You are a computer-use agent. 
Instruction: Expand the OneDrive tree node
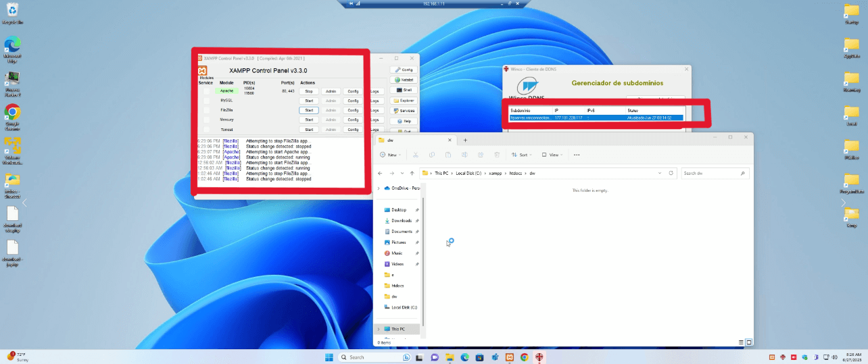(379, 188)
